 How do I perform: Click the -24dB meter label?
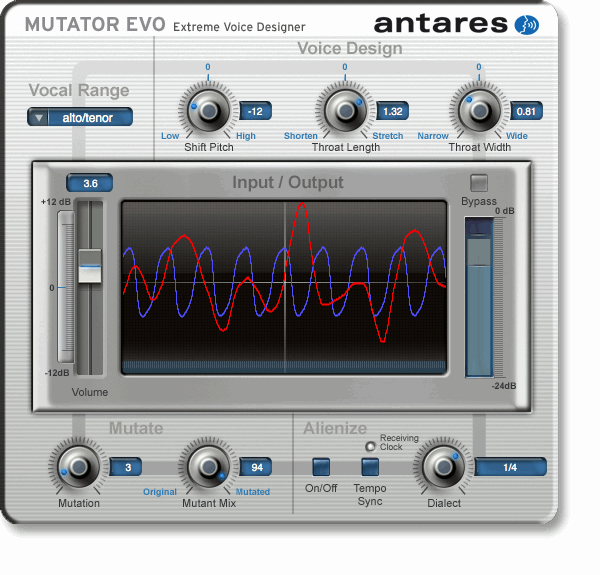[504, 386]
